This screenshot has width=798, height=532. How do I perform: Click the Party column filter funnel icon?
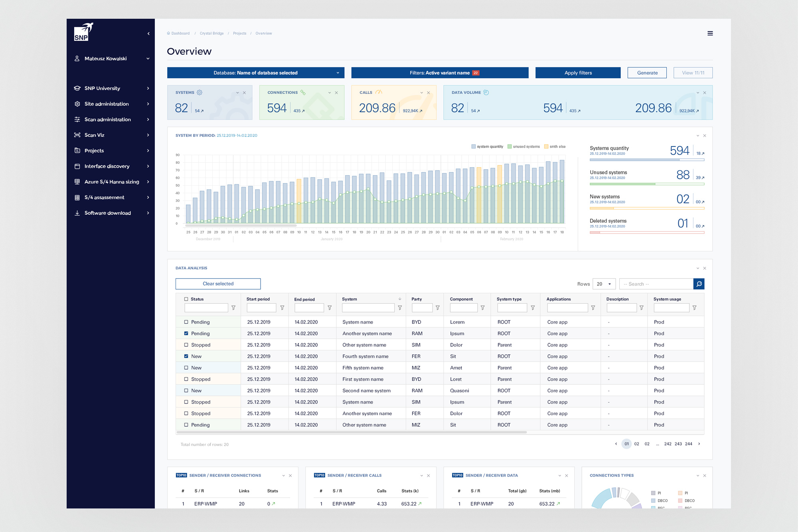(438, 308)
